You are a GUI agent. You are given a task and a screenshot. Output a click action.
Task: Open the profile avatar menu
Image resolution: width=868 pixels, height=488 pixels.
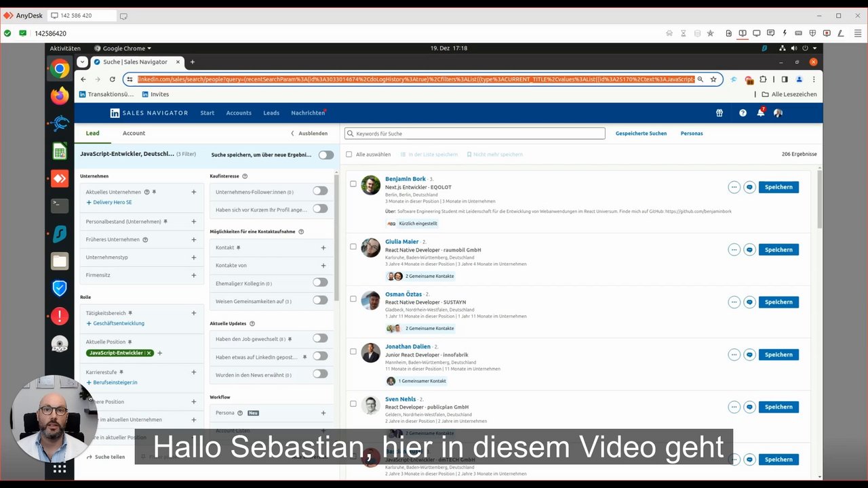tap(778, 113)
